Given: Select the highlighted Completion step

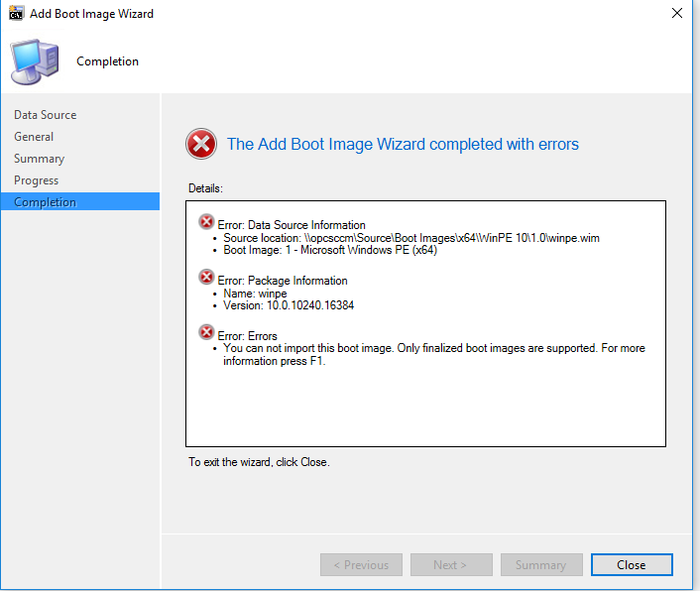Looking at the screenshot, I should click(80, 201).
